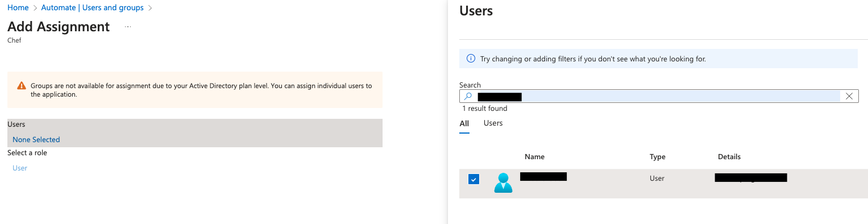Viewport: 868px width, 224px height.
Task: Click the magnifier icon in the search box
Action: tap(469, 96)
